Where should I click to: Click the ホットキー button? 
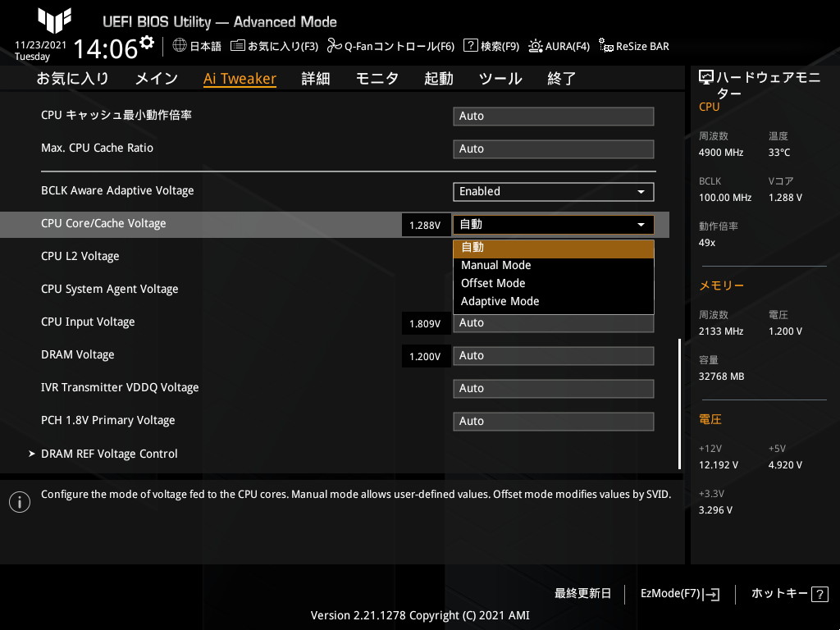(x=790, y=594)
